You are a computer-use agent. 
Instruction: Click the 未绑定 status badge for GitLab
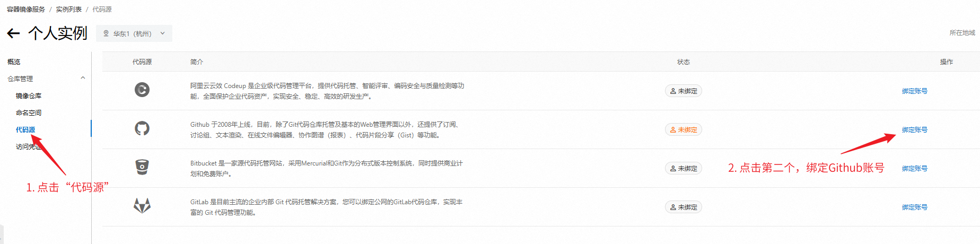(x=683, y=207)
